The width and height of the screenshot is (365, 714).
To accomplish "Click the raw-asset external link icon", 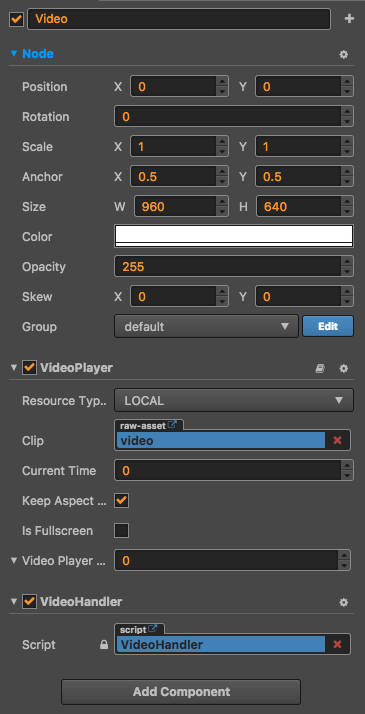I will click(172, 425).
